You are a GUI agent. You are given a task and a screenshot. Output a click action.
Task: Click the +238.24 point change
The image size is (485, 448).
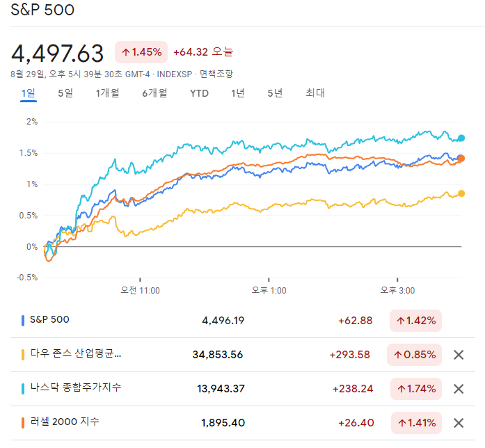(x=353, y=389)
